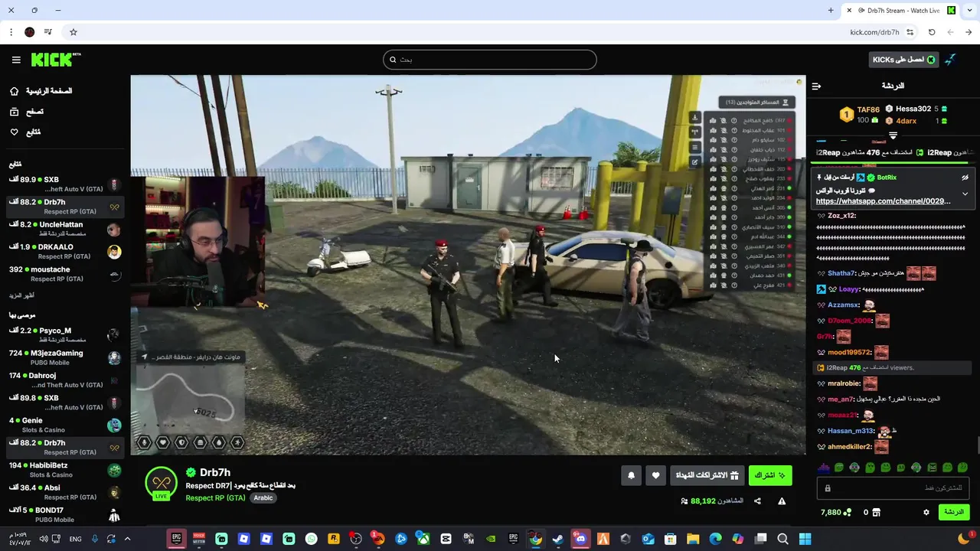Screen dimensions: 980x551
Task: Open Genie Slots & Casino channel
Action: [64, 425]
